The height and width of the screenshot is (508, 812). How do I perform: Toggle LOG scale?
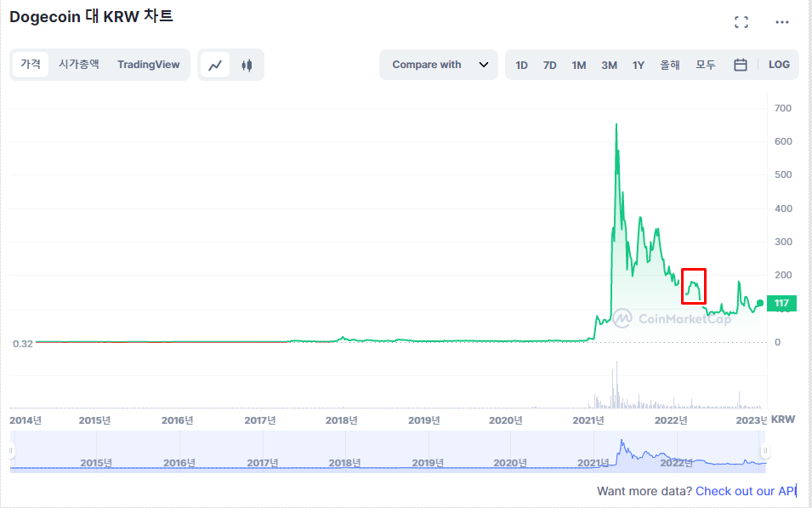tap(779, 65)
